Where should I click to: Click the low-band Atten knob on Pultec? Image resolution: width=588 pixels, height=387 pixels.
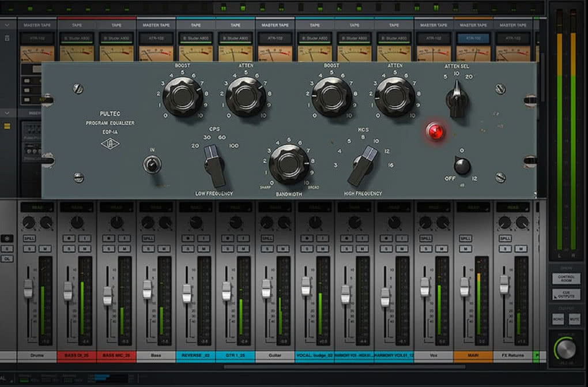click(246, 96)
